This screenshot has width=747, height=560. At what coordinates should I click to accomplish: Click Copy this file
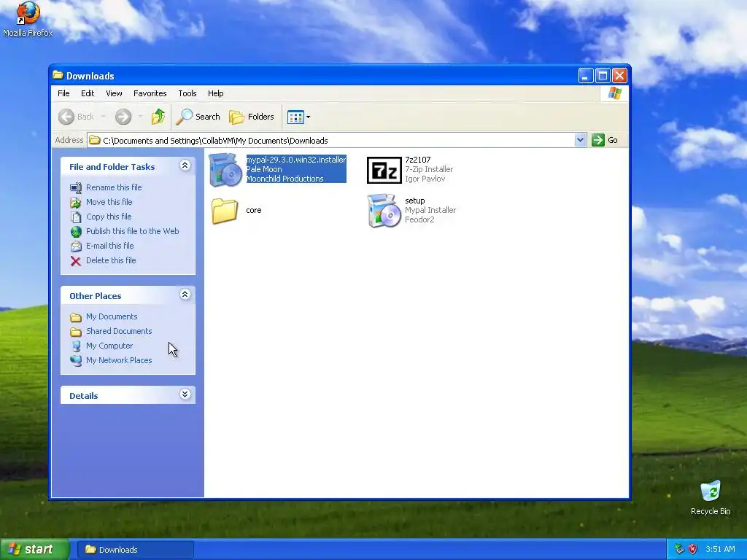coord(109,217)
